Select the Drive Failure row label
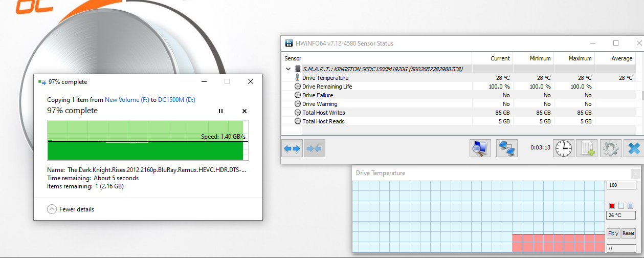Image resolution: width=644 pixels, height=258 pixels. tap(318, 95)
